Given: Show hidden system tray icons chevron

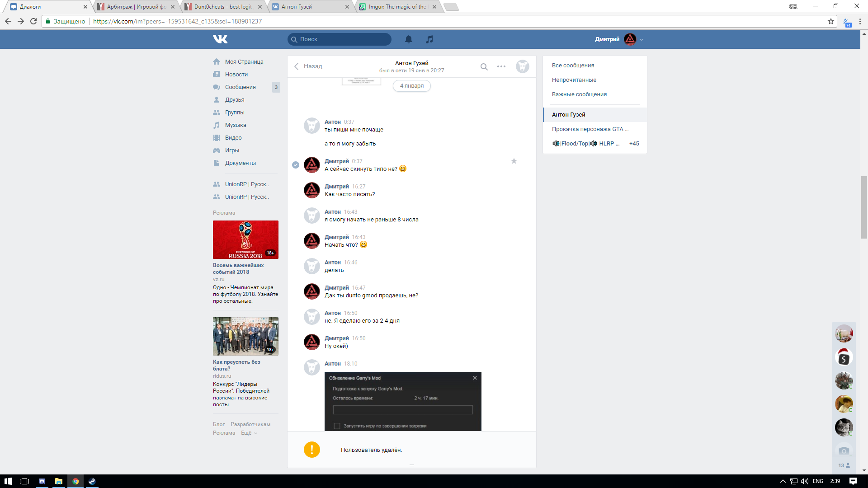Looking at the screenshot, I should coord(783,481).
